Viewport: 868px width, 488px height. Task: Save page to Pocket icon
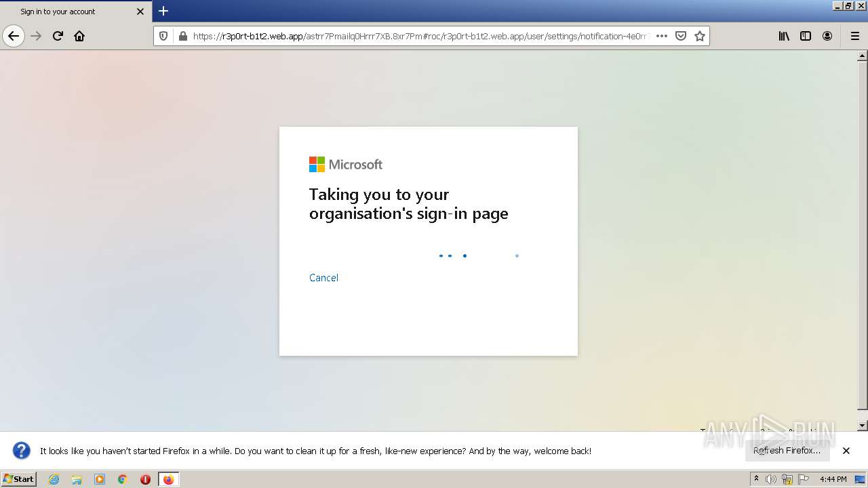point(681,36)
